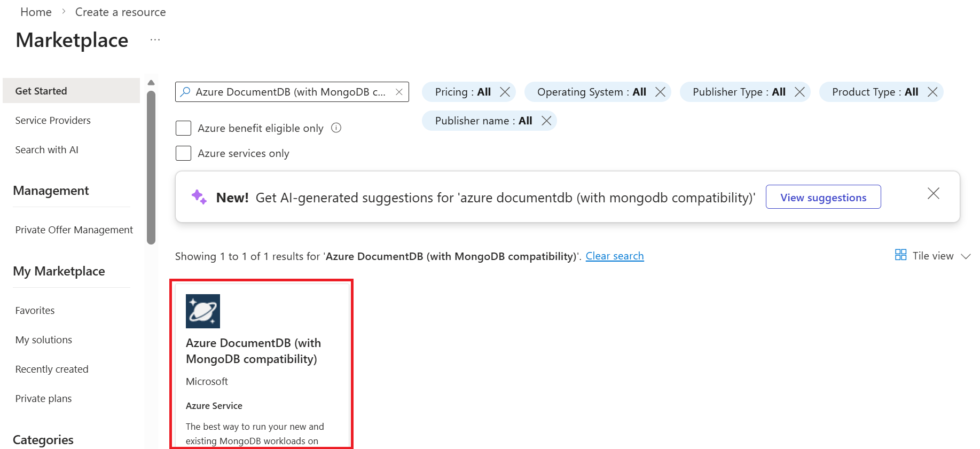Enable Azure benefit eligible only
The height and width of the screenshot is (449, 980).
(x=183, y=128)
